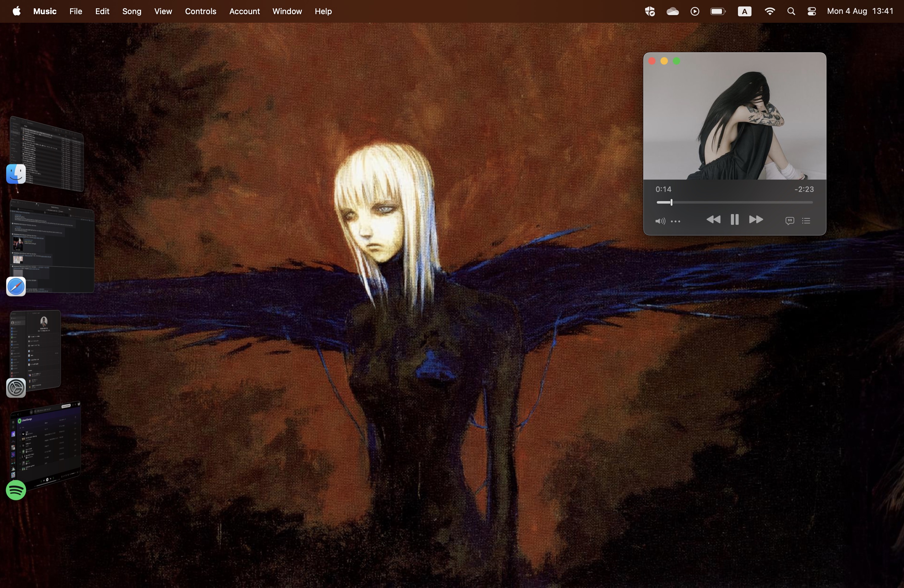The image size is (904, 588).
Task: Close the MiniPlayer window
Action: (x=652, y=61)
